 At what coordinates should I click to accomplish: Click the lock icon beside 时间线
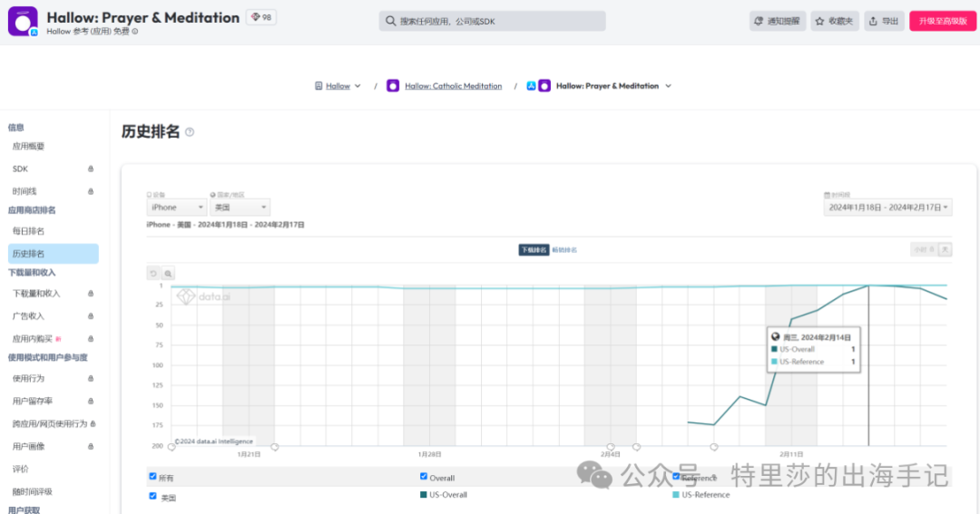(x=91, y=191)
